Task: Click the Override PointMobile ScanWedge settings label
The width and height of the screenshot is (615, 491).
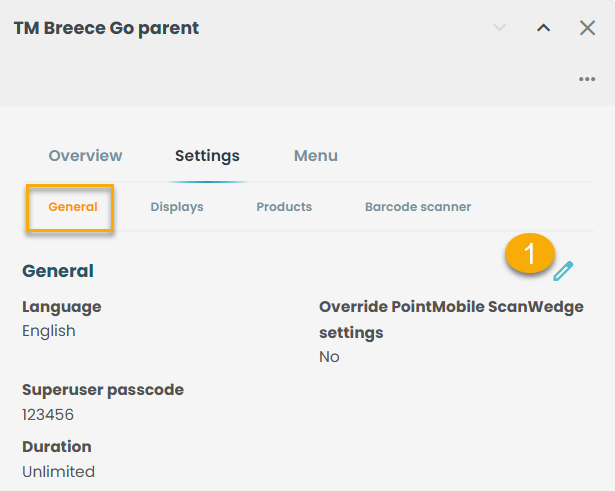Action: pyautogui.click(x=451, y=320)
